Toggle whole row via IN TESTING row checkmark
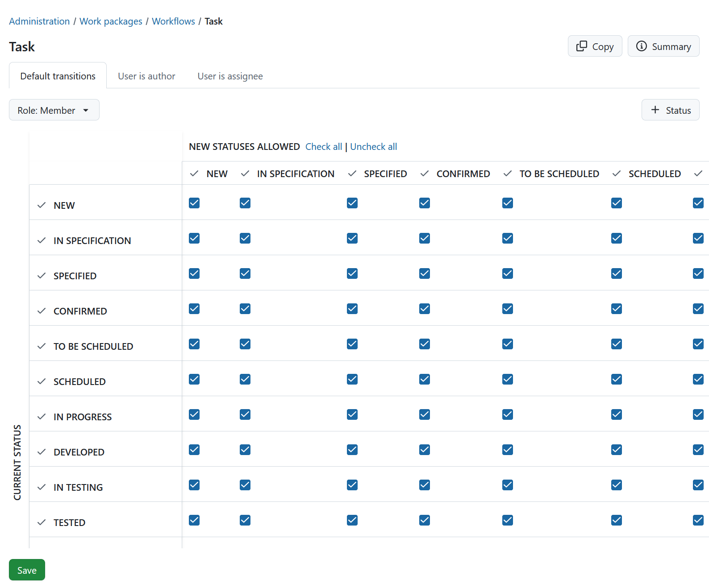This screenshot has height=588, width=709. click(x=42, y=487)
